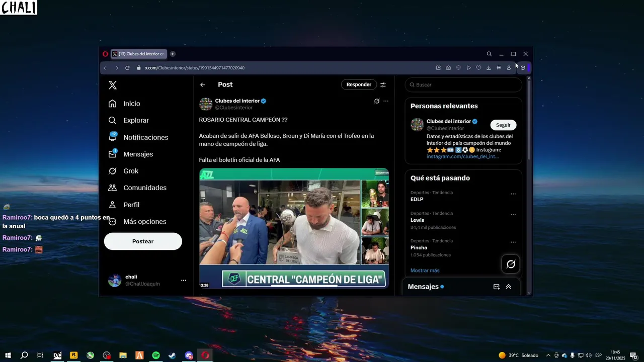Open a new browser tab

(173, 54)
